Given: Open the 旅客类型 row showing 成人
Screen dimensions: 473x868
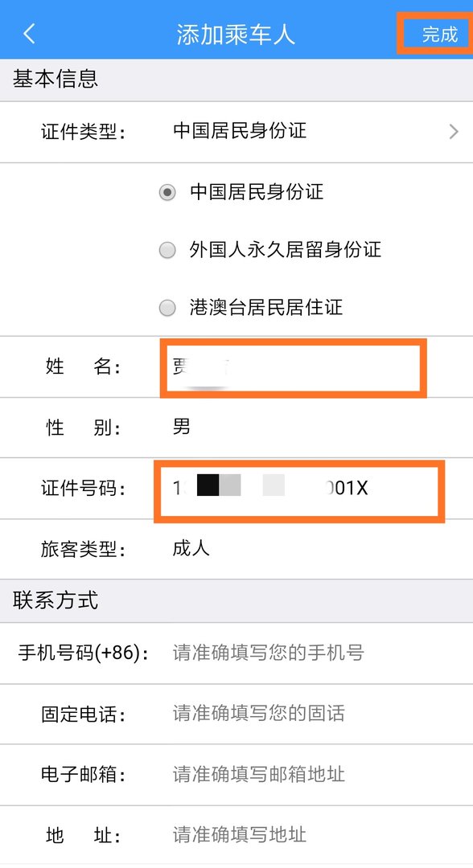Looking at the screenshot, I should pyautogui.click(x=236, y=549).
